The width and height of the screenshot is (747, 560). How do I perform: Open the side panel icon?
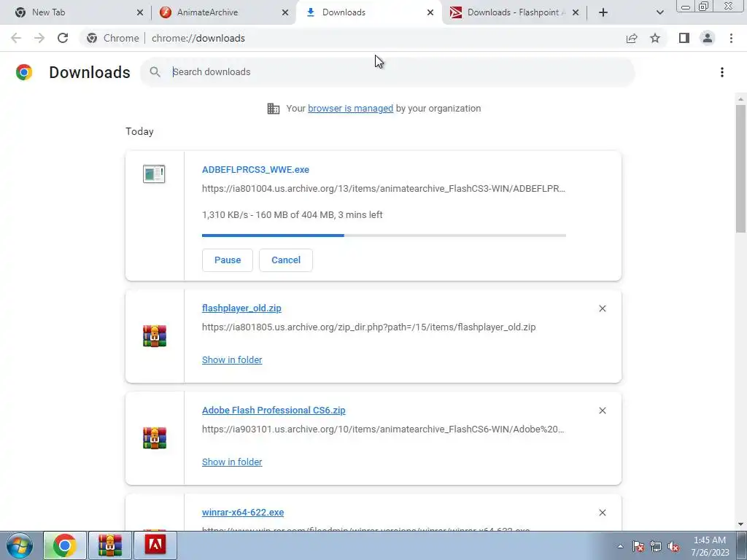pos(684,38)
